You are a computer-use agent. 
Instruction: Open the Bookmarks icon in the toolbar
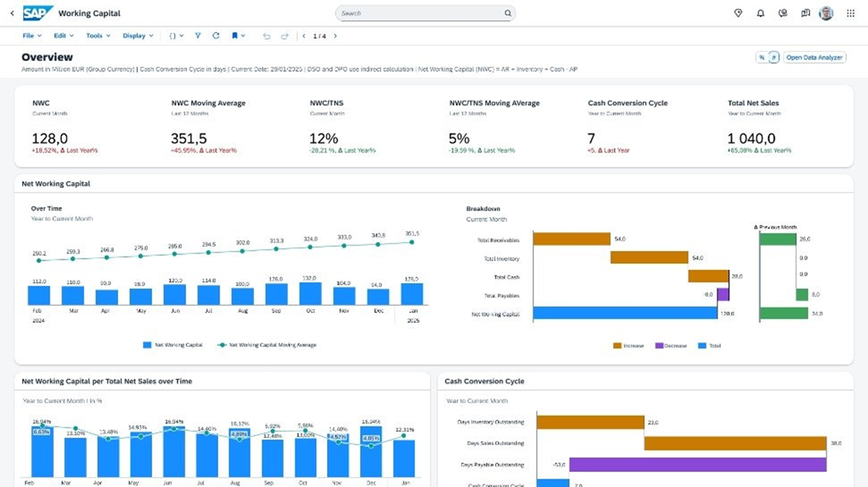(x=235, y=36)
